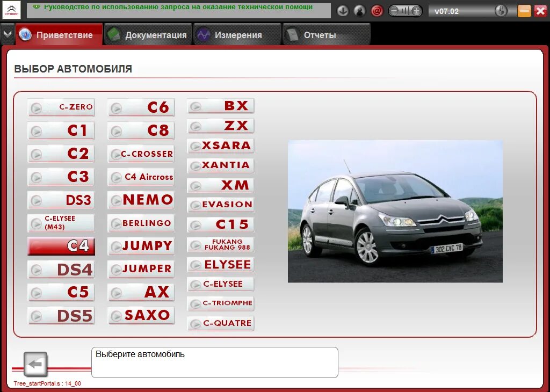Select C-ELYSEE in the third column
Screen dimensions: 550x392
(x=221, y=284)
